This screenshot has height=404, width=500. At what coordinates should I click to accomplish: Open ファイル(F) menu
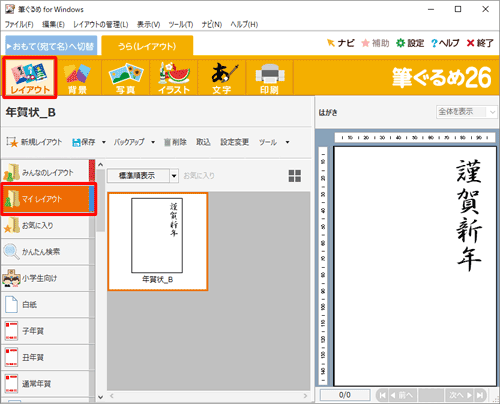click(19, 24)
